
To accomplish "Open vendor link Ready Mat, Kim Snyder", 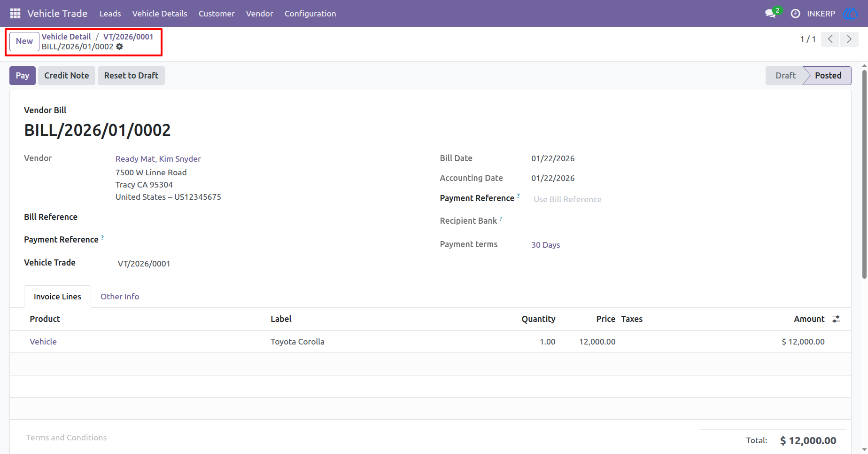I will (x=158, y=159).
